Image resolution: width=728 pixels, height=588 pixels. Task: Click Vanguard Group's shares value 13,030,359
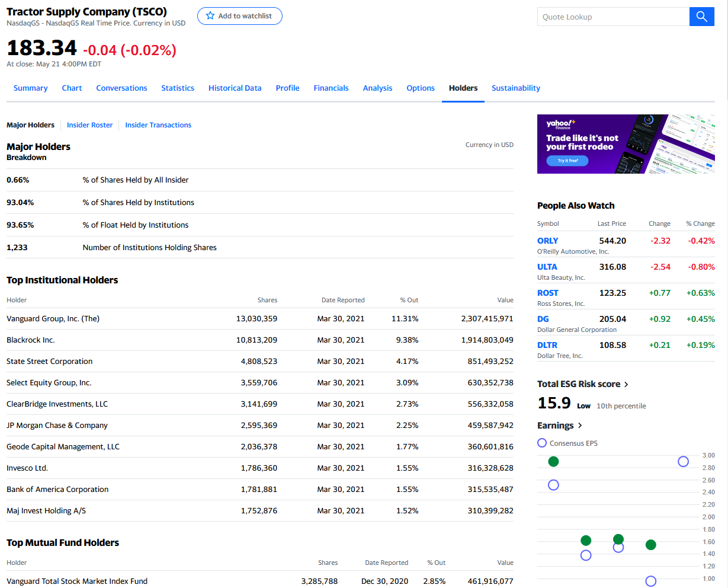256,318
